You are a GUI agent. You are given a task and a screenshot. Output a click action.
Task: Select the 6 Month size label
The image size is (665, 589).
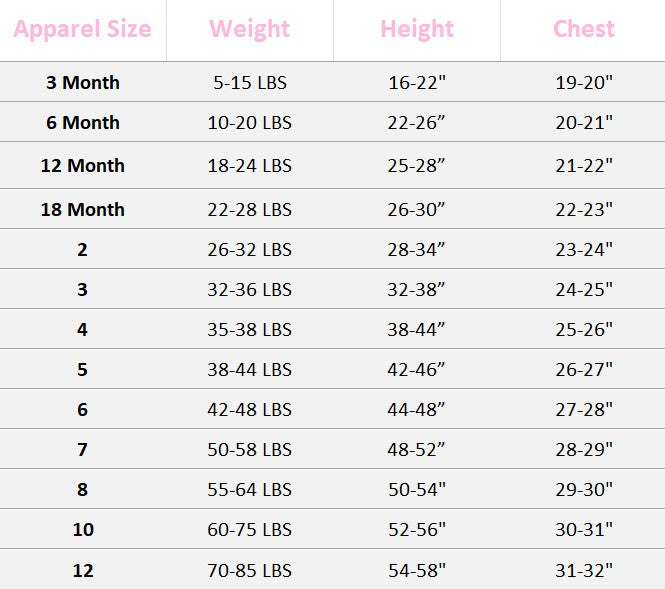(83, 122)
